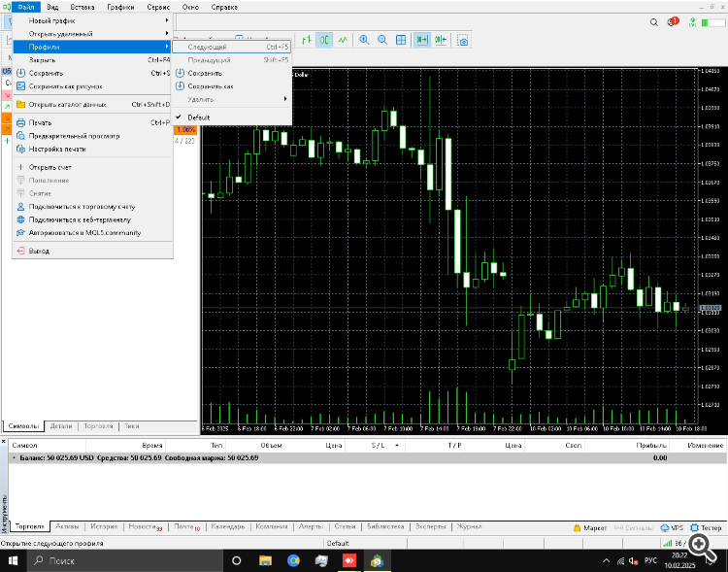The height and width of the screenshot is (572, 728).
Task: Open the Вставка menu
Action: 83,7
